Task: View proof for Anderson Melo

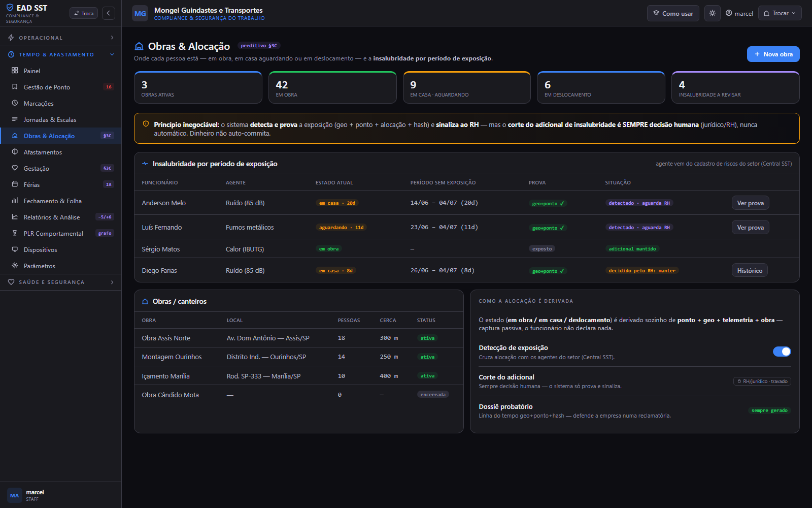Action: [x=750, y=203]
